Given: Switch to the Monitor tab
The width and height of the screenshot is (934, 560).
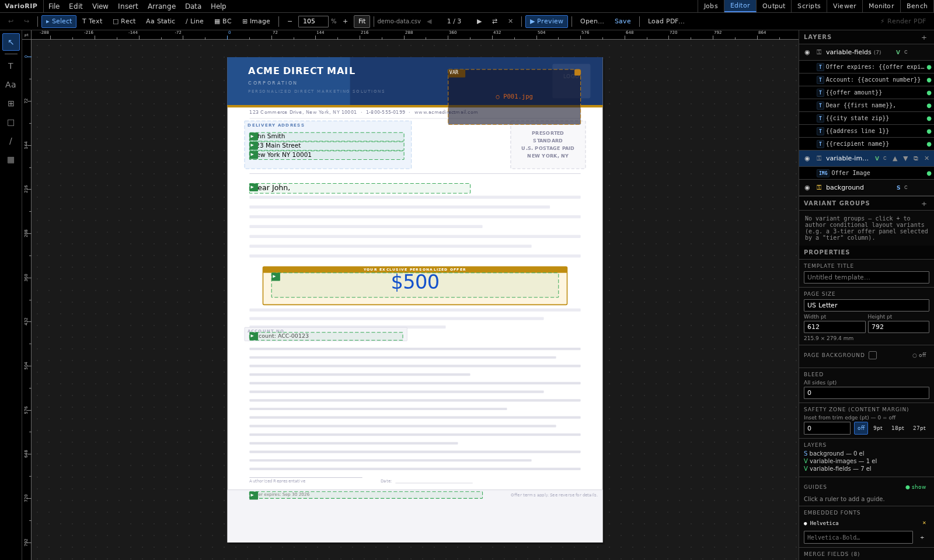Looking at the screenshot, I should click(x=881, y=6).
